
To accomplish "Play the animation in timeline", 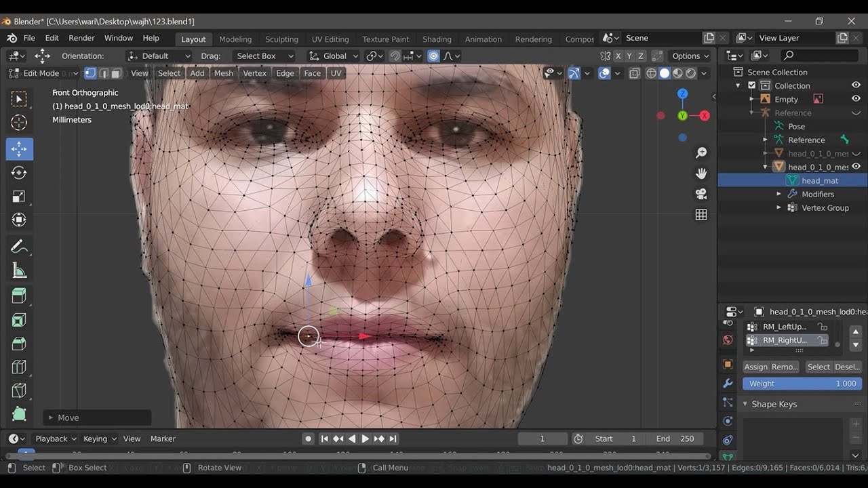I will click(x=365, y=439).
